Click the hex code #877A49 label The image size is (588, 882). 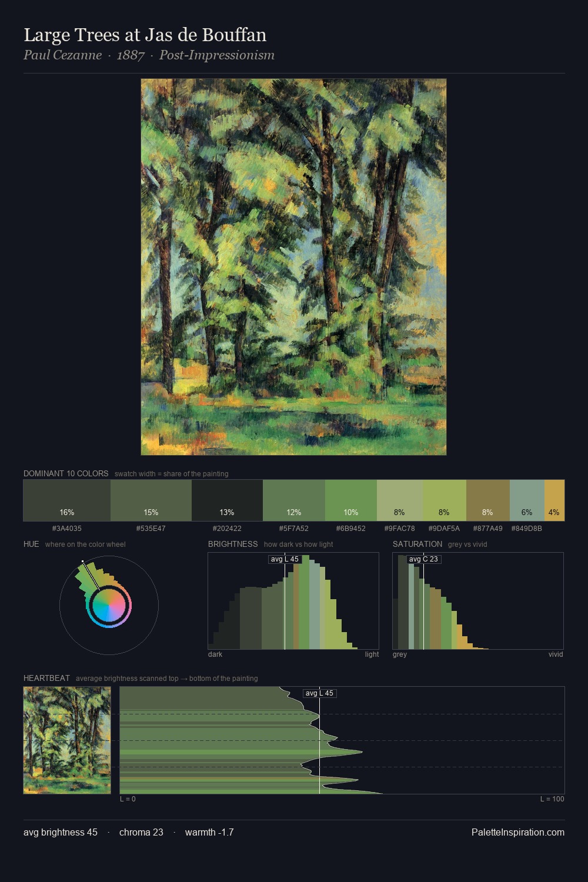488,529
